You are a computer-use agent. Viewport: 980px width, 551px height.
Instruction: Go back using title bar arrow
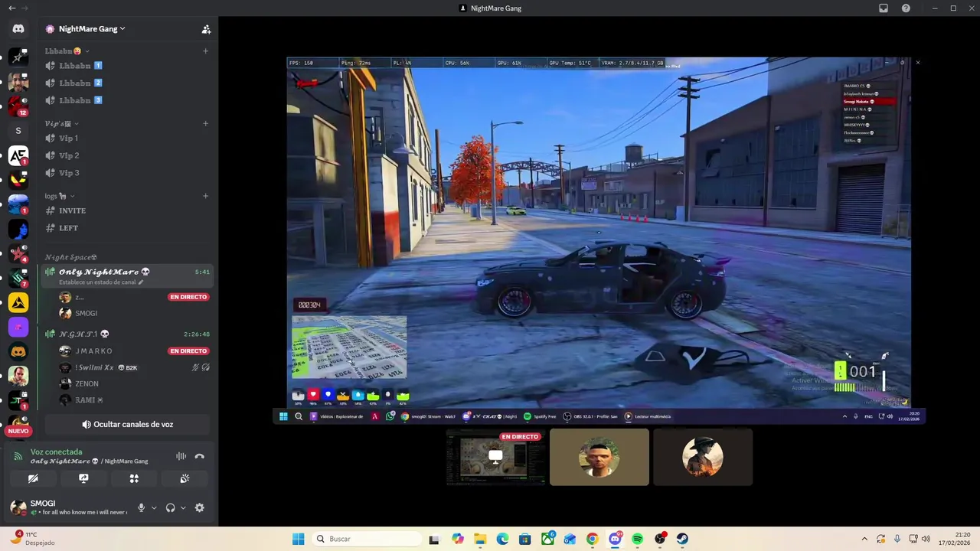click(x=11, y=8)
